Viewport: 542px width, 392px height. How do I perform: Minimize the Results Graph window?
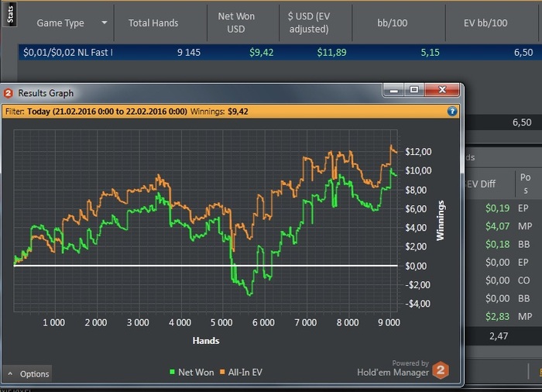pos(394,91)
